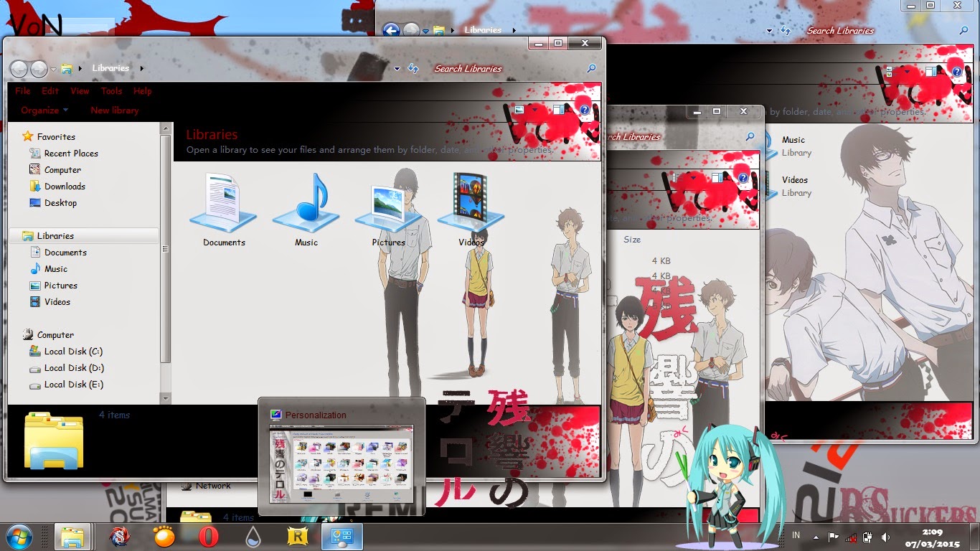Click the search magnifier in front window
This screenshot has width=980, height=551.
click(591, 68)
